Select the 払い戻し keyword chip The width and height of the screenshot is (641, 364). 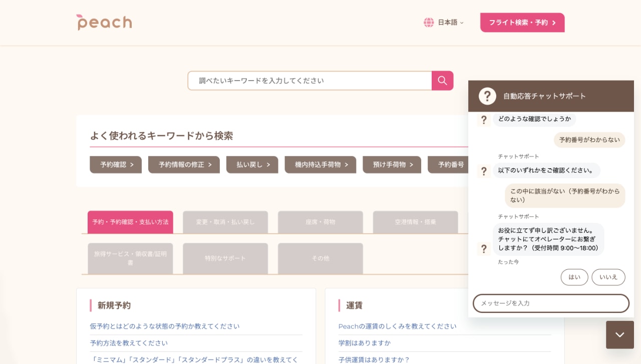252,165
